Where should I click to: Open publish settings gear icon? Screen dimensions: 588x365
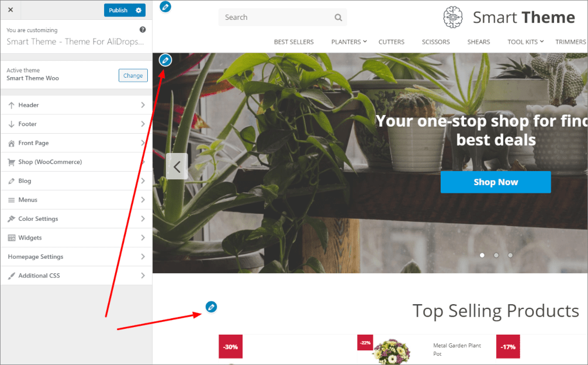coord(139,10)
